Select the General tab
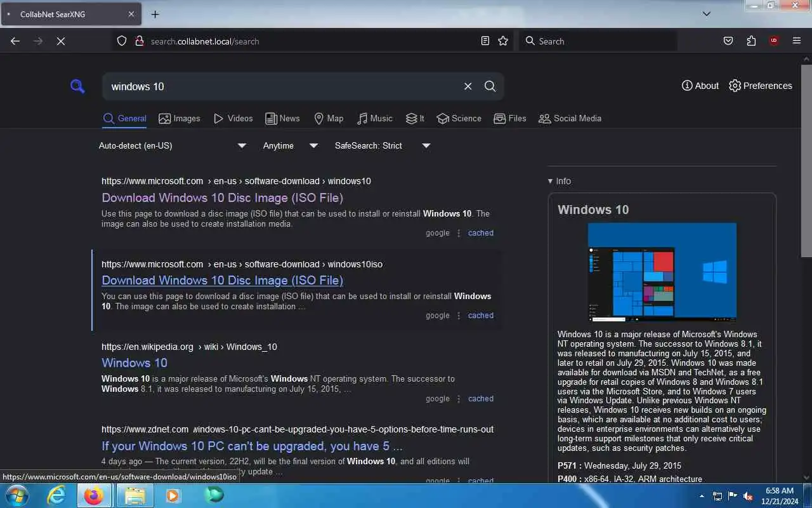Viewport: 812px width, 508px height. [124, 118]
